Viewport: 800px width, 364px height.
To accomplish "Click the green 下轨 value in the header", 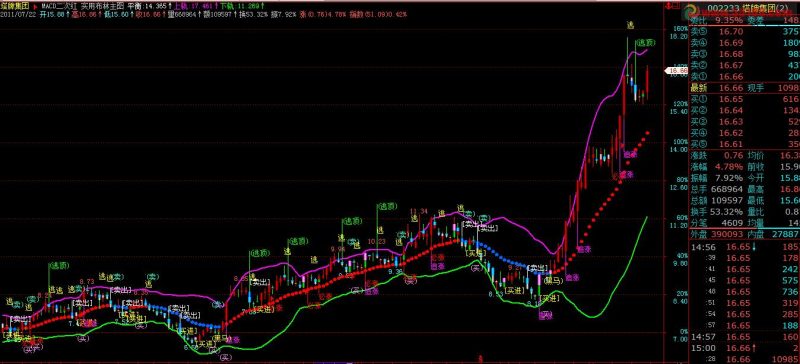I will 241,7.
